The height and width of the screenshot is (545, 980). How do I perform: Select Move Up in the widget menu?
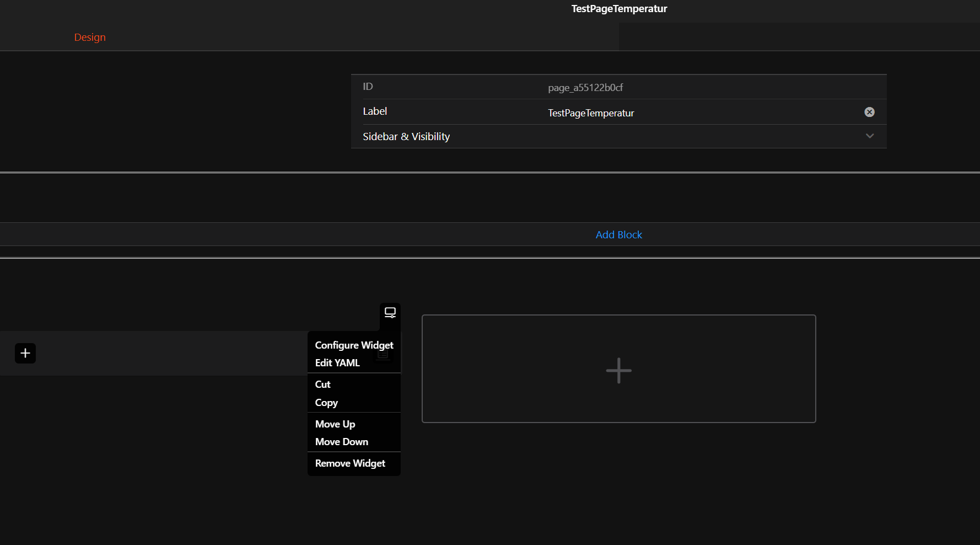335,424
